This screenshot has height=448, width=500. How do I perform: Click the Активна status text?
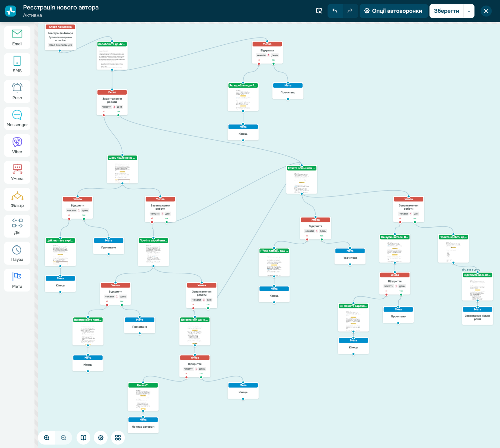pyautogui.click(x=33, y=15)
